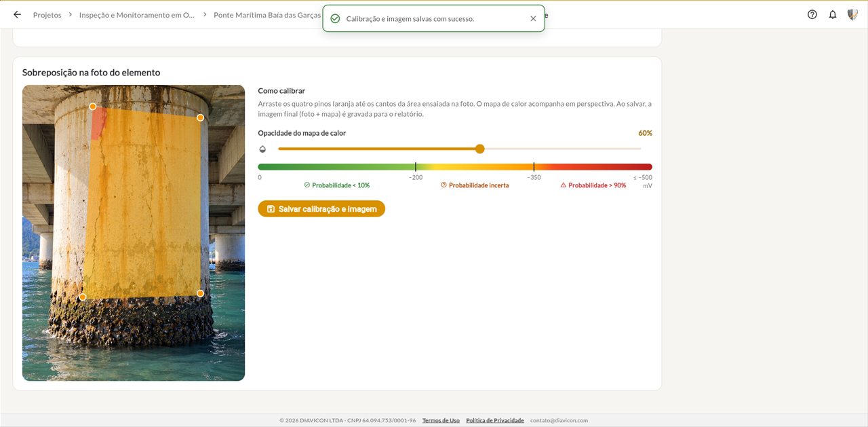This screenshot has width=868, height=427.
Task: Select the top-right orange calibration pin
Action: click(x=200, y=117)
